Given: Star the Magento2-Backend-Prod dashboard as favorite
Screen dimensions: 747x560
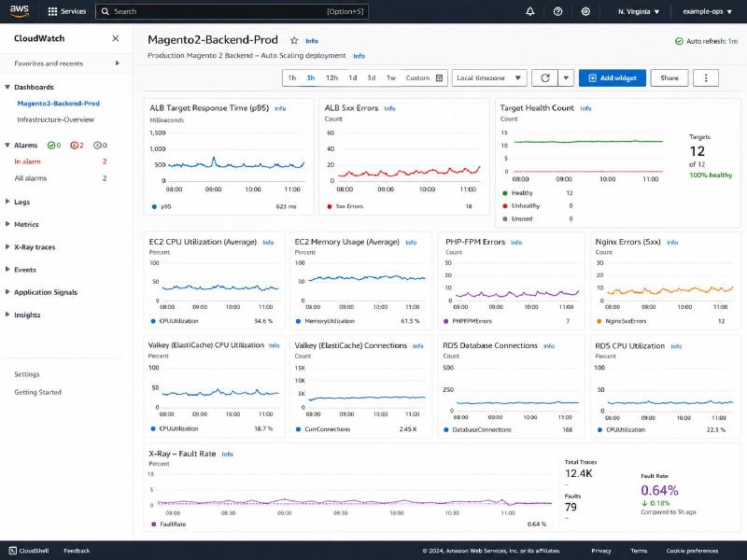Looking at the screenshot, I should tap(294, 40).
